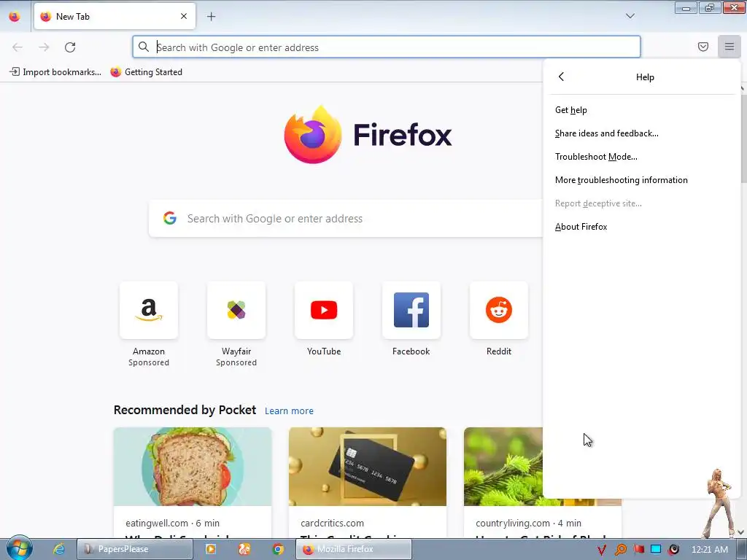Open the countryliving.com article thumbnail
This screenshot has height=560, width=747.
click(503, 467)
